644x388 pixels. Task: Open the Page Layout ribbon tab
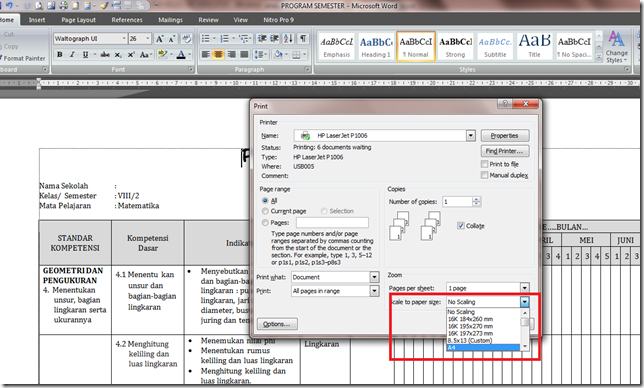78,20
